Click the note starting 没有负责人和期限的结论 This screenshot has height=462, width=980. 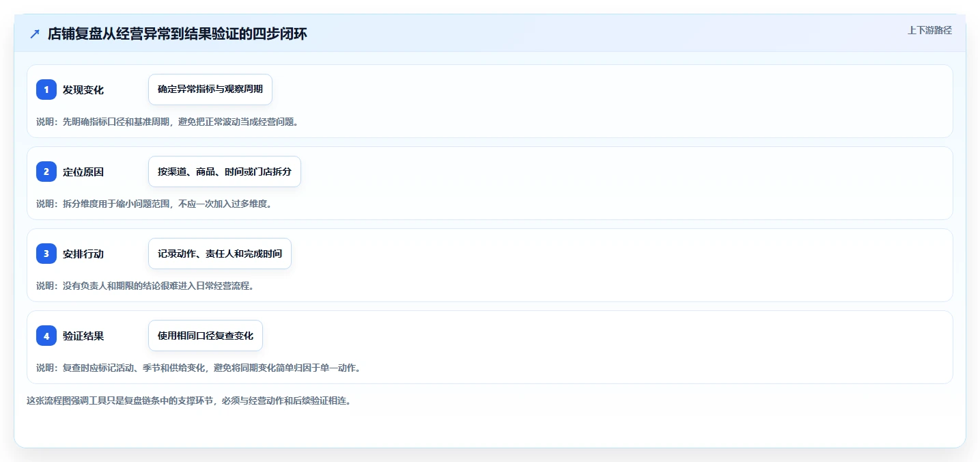point(145,286)
